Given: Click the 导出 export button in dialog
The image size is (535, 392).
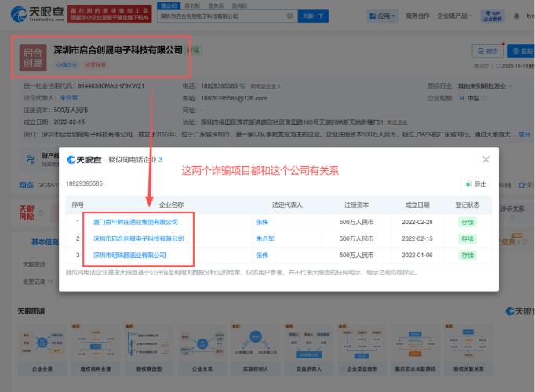Looking at the screenshot, I should [477, 184].
